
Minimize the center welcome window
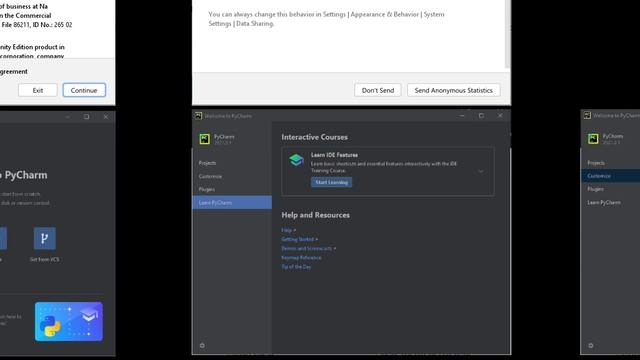462,116
